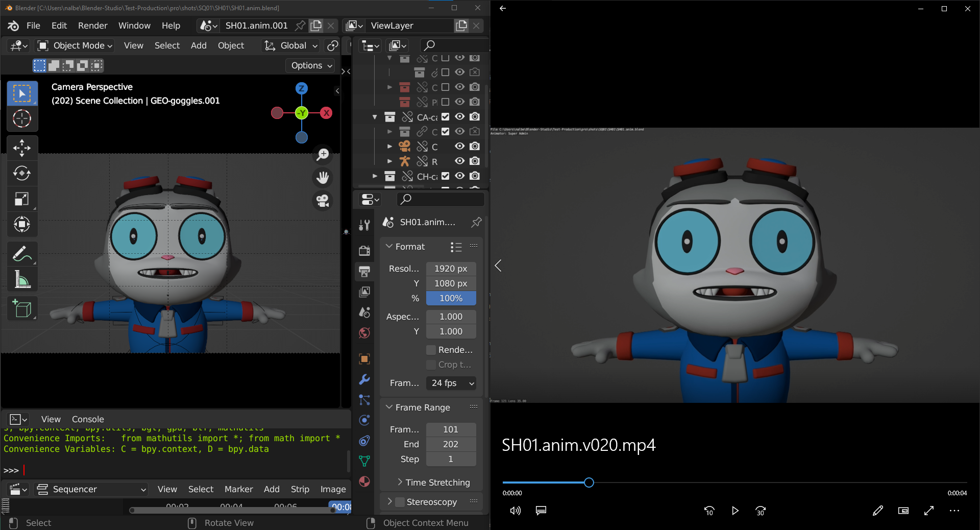Click the resolution percentage 100% slider
The width and height of the screenshot is (980, 530).
click(x=451, y=298)
